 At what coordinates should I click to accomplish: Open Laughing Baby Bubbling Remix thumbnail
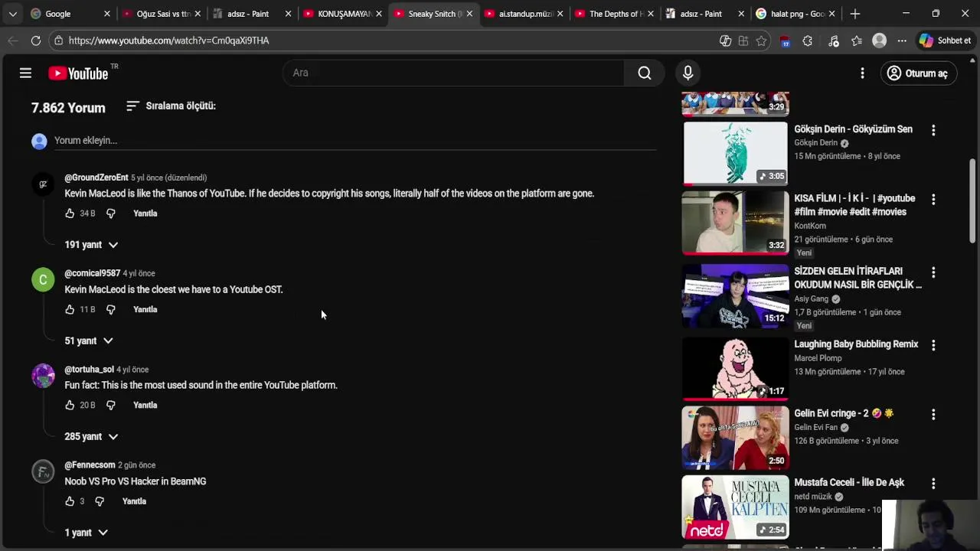[x=735, y=369]
